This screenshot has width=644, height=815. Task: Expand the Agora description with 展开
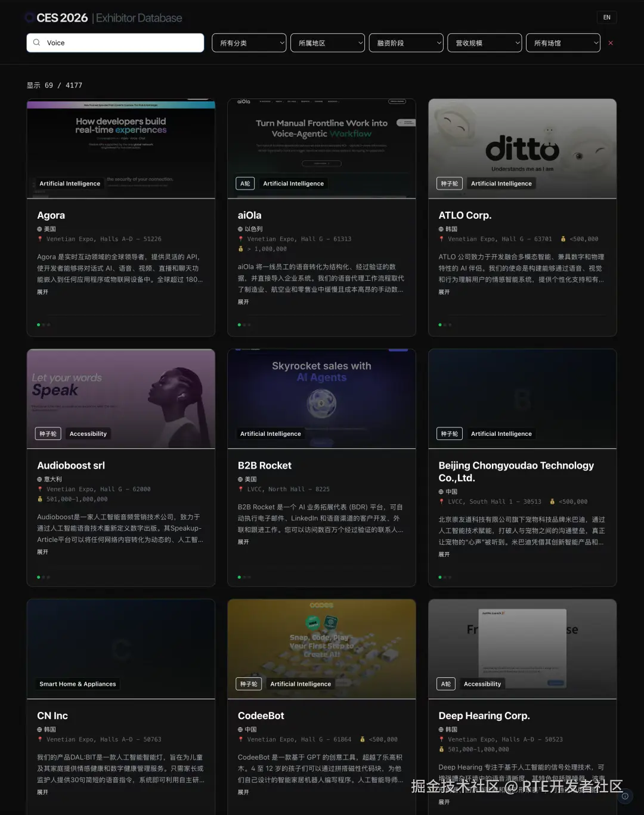tap(42, 292)
